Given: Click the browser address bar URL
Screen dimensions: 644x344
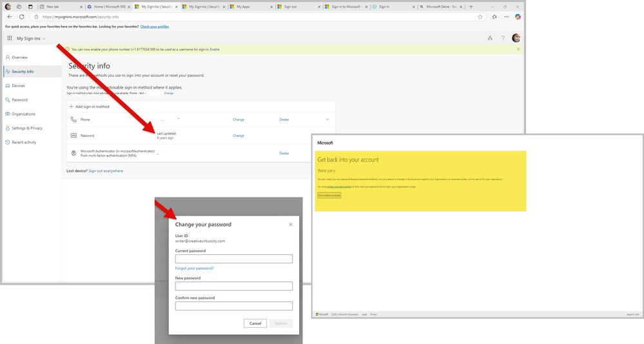Looking at the screenshot, I should click(x=81, y=17).
